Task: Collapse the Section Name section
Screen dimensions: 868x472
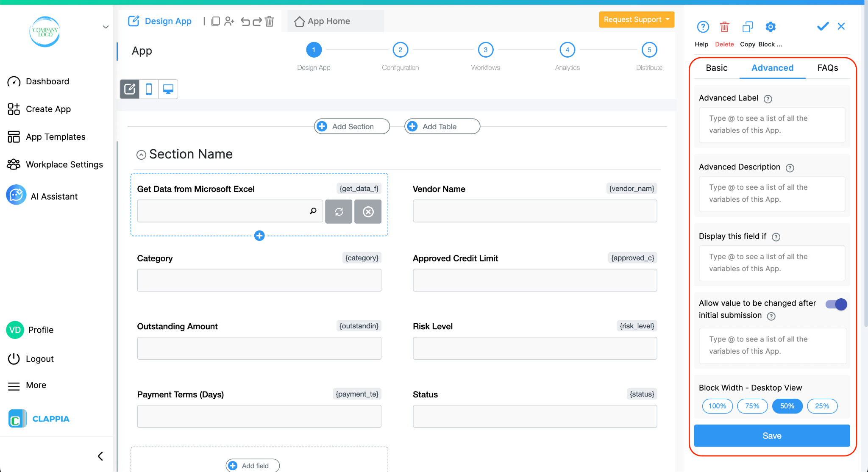Action: [x=141, y=155]
